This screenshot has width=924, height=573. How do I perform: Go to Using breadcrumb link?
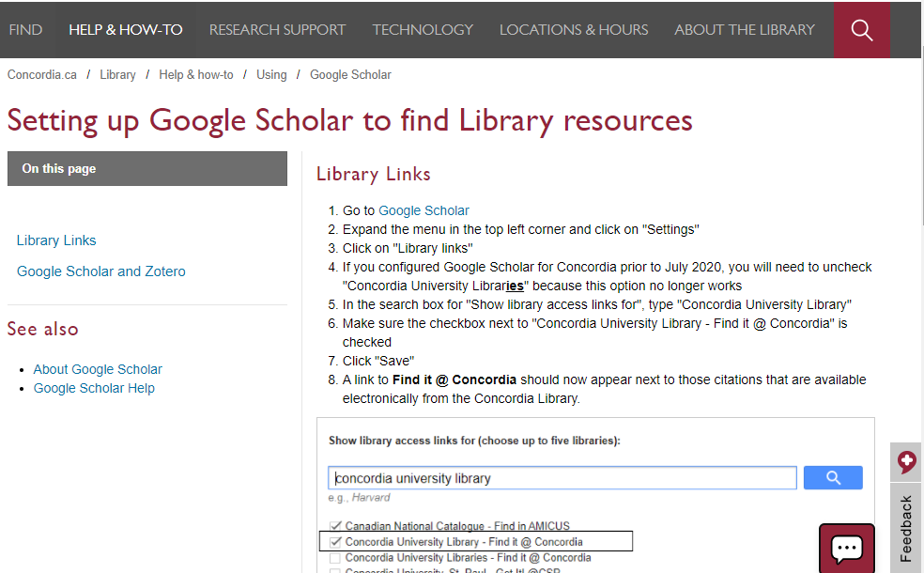click(271, 75)
